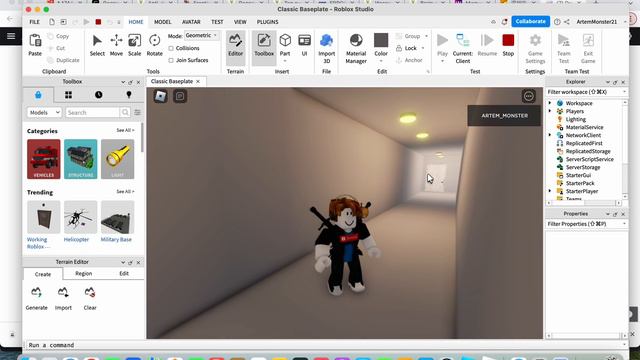
Task: Select the Military Base trending model
Action: [x=117, y=217]
